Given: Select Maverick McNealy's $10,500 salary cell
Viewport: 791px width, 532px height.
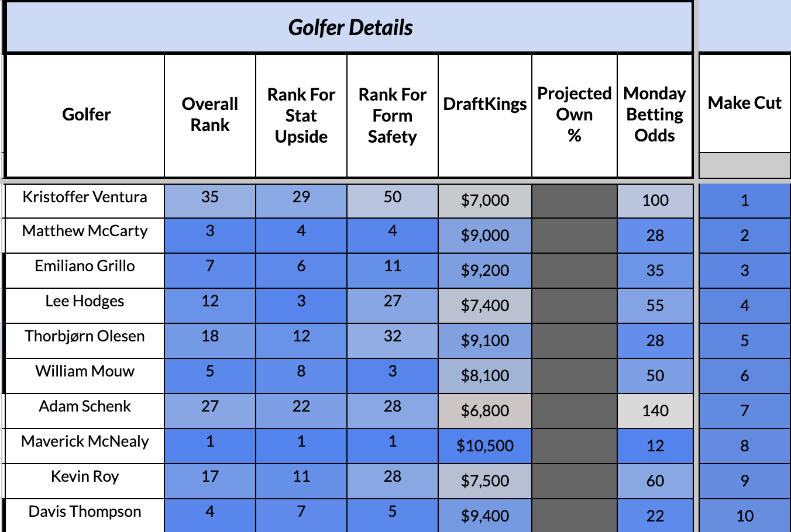Looking at the screenshot, I should click(x=485, y=446).
